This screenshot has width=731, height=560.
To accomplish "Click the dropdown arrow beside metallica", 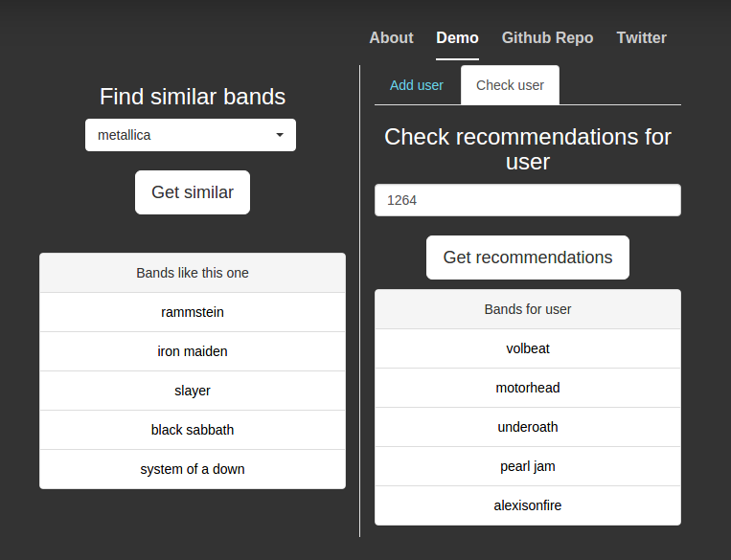I will [x=280, y=135].
